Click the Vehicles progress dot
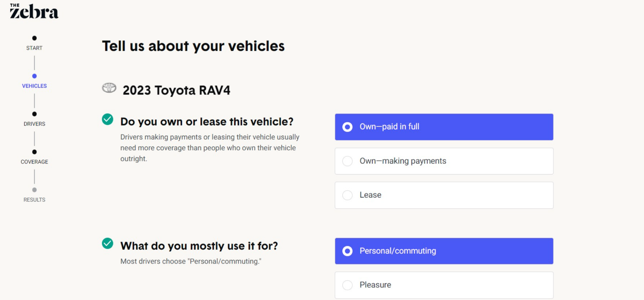Image resolution: width=644 pixels, height=300 pixels. pos(34,76)
